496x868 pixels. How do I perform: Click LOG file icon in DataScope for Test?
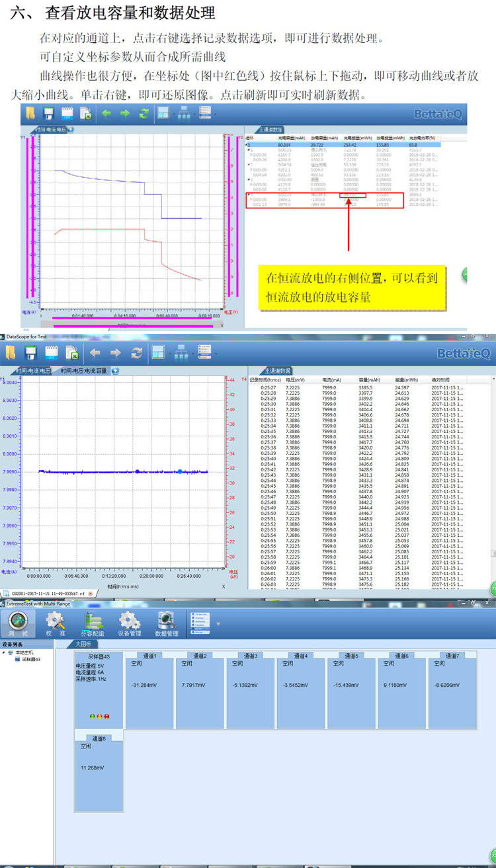[x=51, y=352]
